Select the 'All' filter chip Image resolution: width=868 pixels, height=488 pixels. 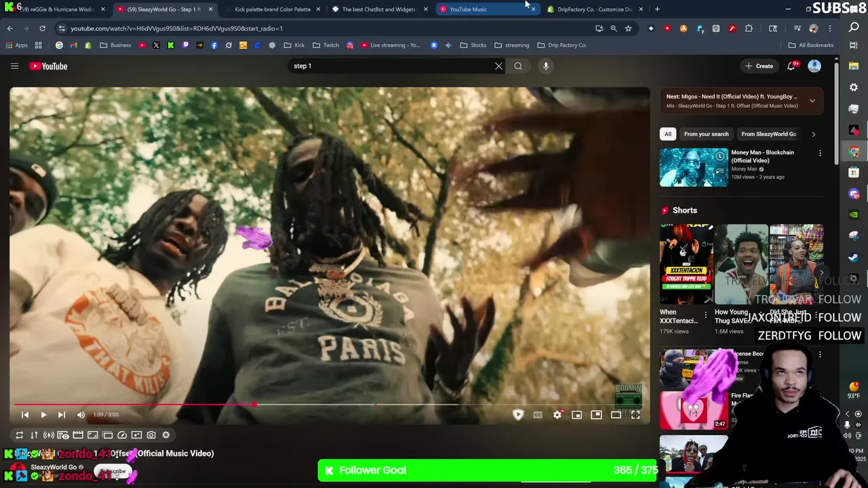pos(668,134)
